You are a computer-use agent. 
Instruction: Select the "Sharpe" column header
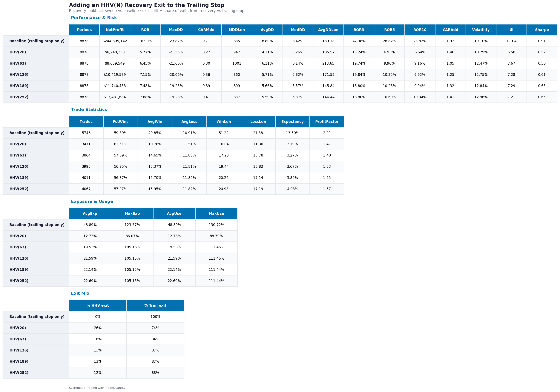click(542, 30)
